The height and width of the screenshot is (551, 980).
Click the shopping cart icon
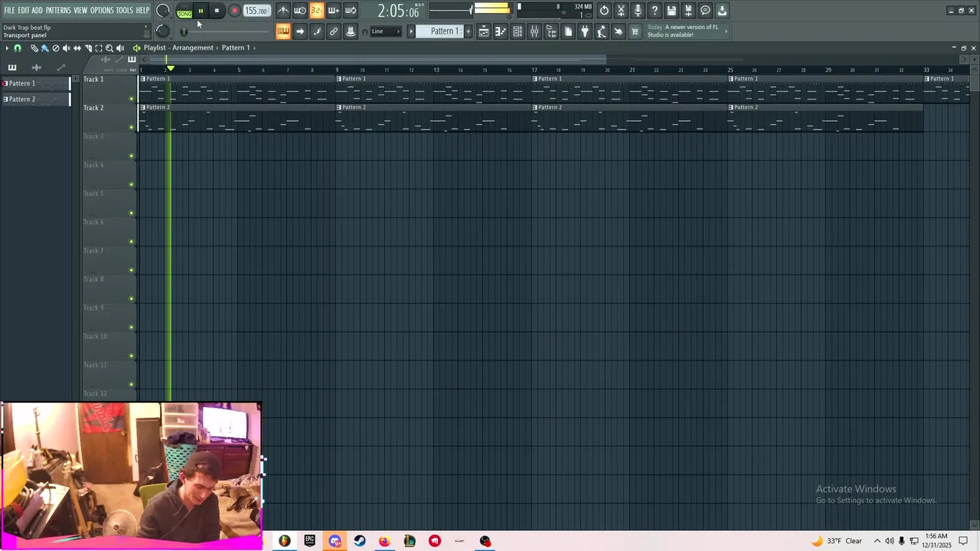tap(635, 31)
